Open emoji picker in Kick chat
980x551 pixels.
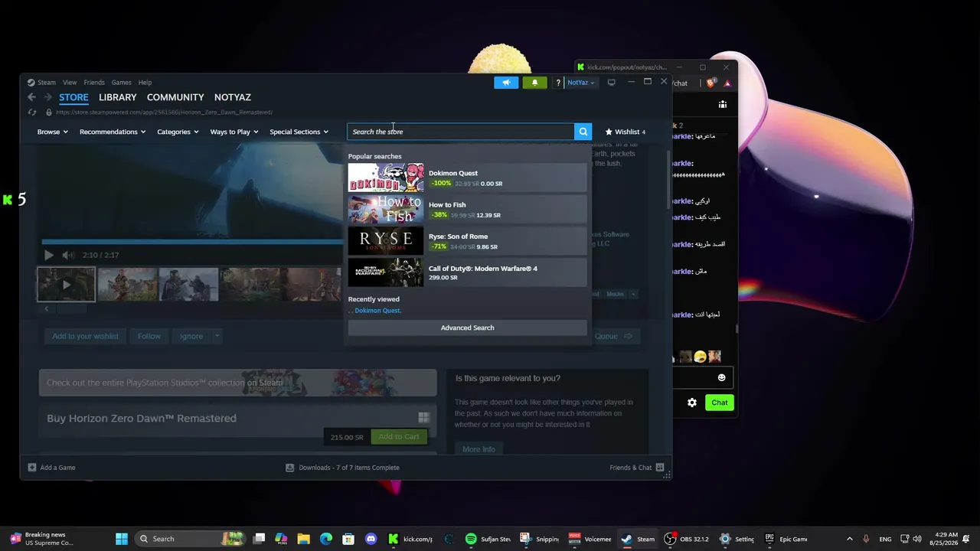[721, 377]
